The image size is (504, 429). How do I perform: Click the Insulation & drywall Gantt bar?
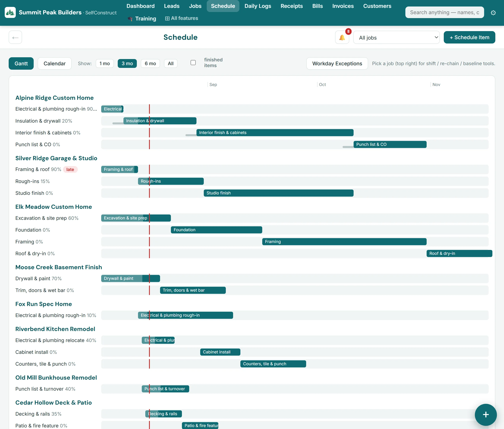coord(160,121)
